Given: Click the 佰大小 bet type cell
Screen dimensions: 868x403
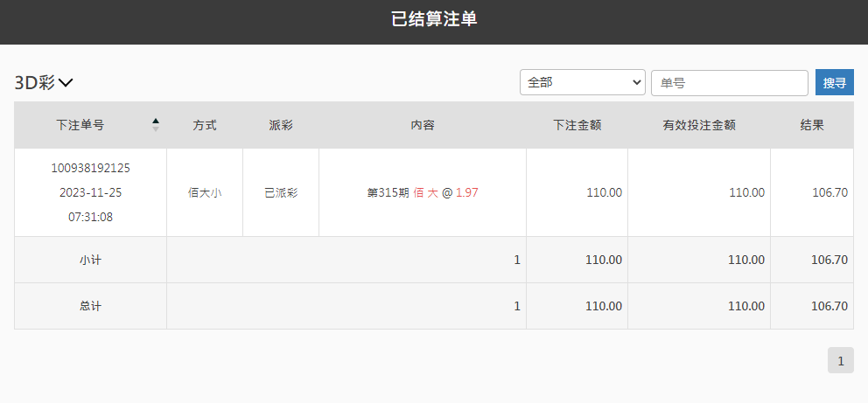Looking at the screenshot, I should (x=205, y=193).
